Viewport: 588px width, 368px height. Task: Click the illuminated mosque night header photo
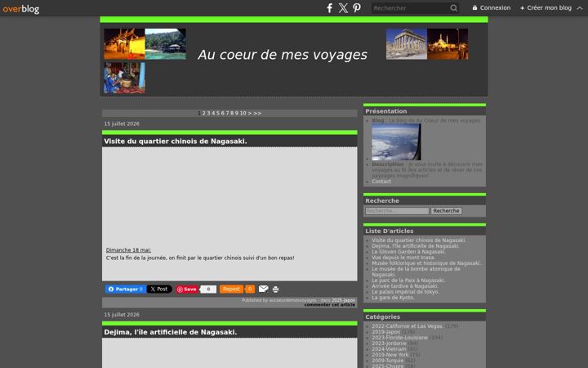click(448, 44)
